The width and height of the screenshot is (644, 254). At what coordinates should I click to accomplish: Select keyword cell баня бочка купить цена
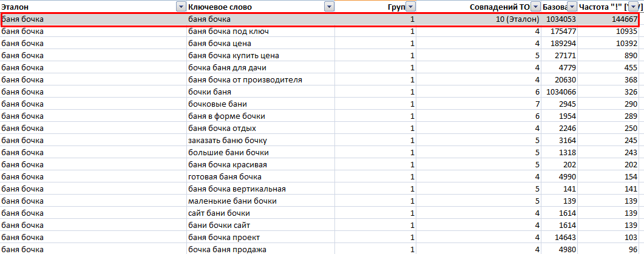[234, 56]
